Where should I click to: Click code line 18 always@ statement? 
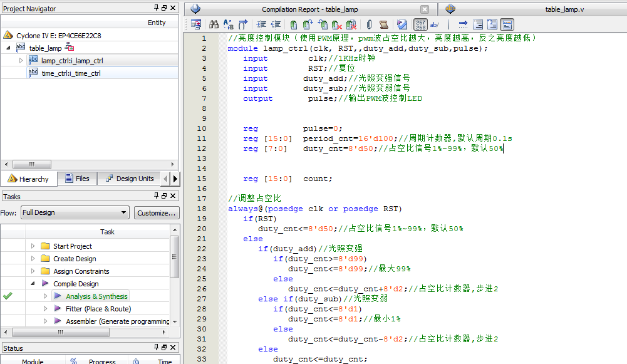315,209
